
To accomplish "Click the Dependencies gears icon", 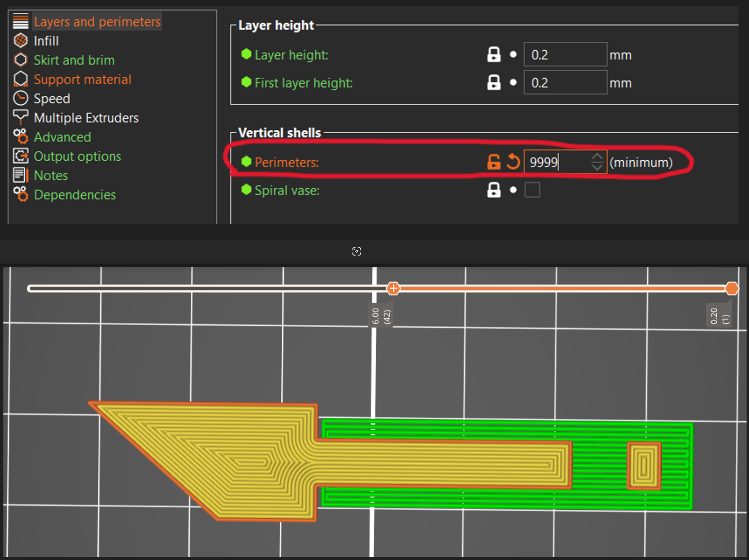I will (x=20, y=194).
